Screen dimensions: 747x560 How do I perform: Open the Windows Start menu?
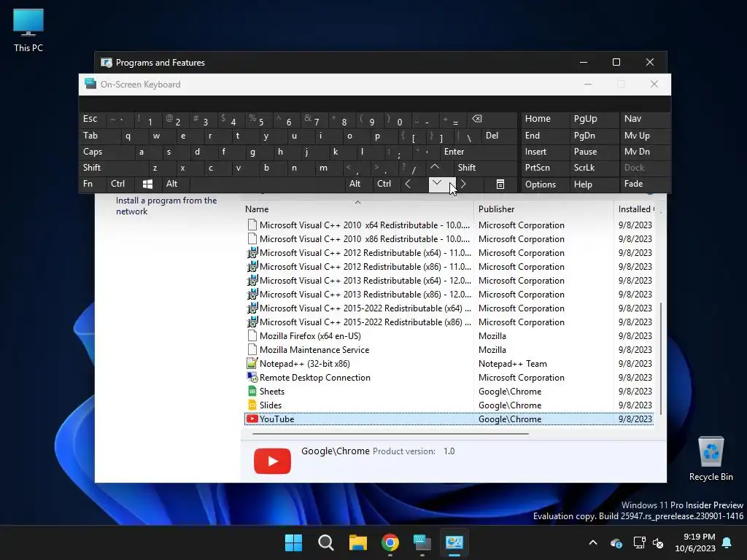[x=293, y=542]
